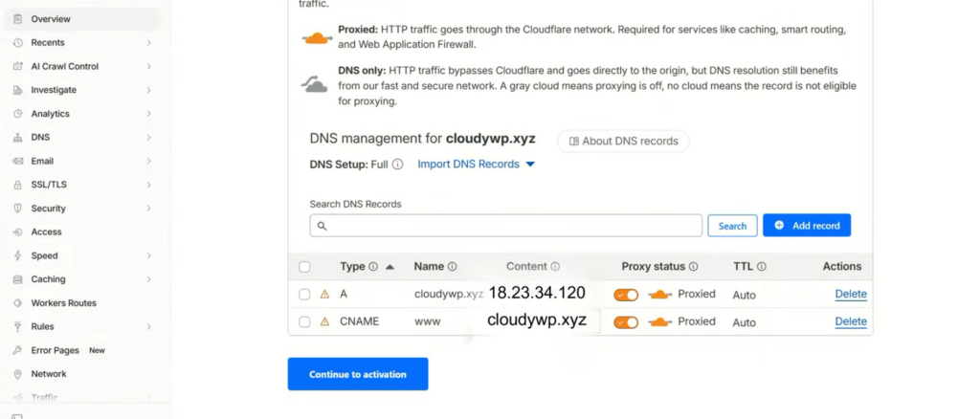Screen dimensions: 980x419
Task: Click the DNS sidebar icon
Action: [x=17, y=138]
